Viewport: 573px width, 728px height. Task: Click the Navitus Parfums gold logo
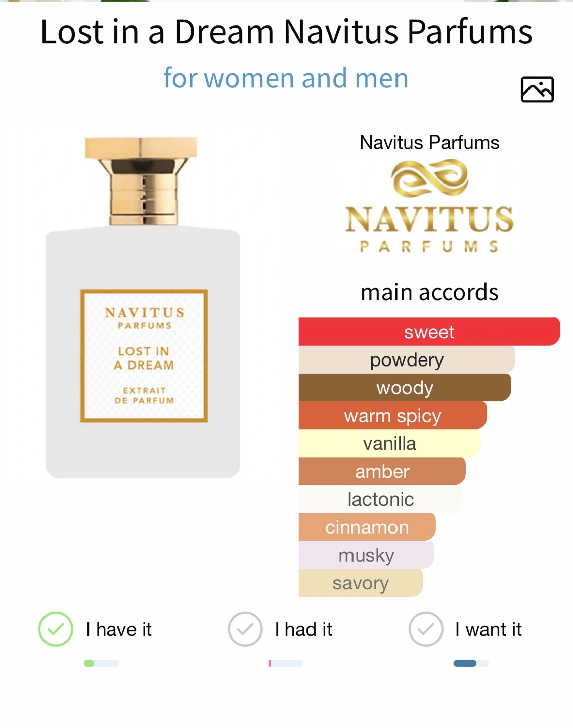[x=429, y=206]
